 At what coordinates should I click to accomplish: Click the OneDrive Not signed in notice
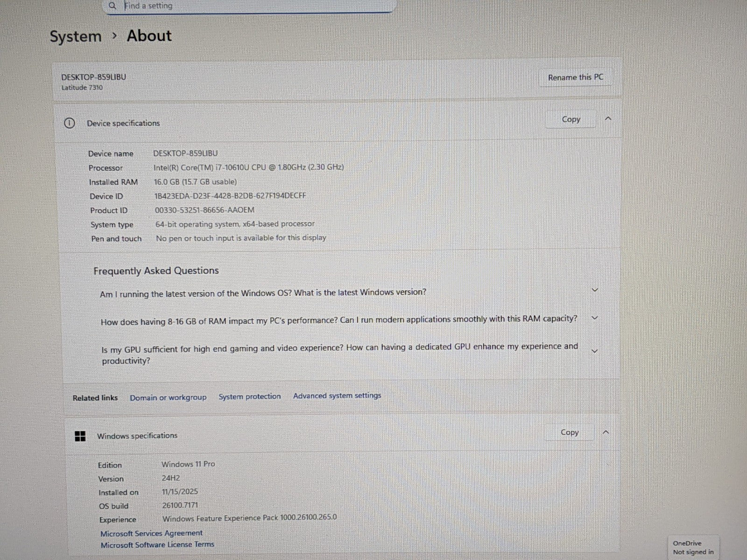click(x=693, y=547)
